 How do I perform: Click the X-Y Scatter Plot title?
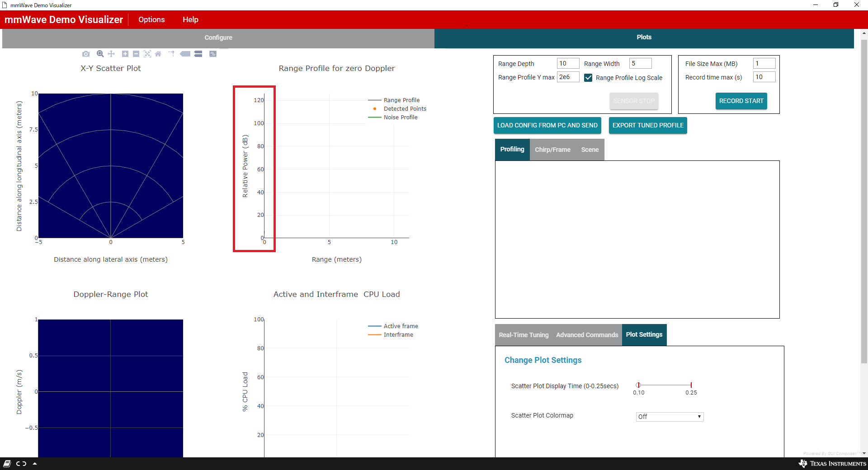pyautogui.click(x=111, y=68)
